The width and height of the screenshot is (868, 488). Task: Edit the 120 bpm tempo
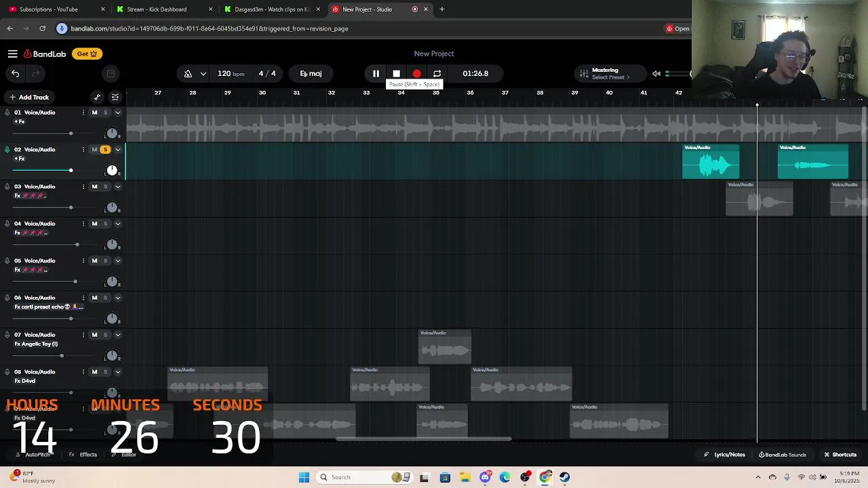click(x=231, y=73)
